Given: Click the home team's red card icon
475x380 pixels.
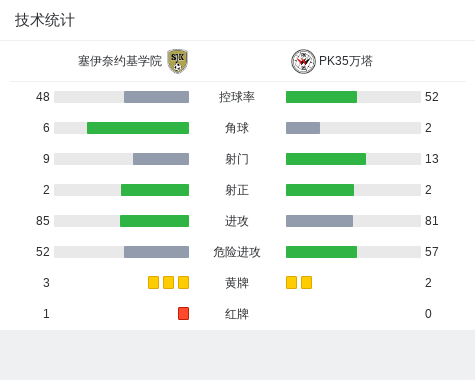Looking at the screenshot, I should [183, 313].
